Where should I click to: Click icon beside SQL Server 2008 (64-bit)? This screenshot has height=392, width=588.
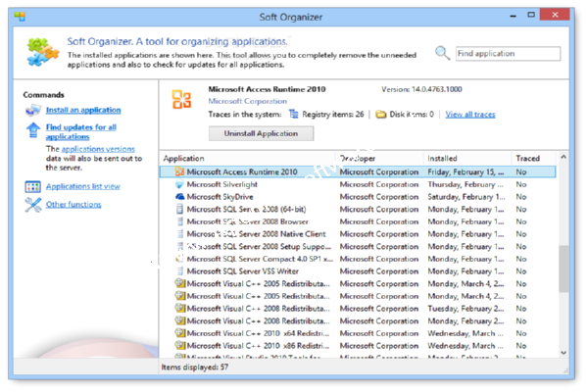(179, 209)
